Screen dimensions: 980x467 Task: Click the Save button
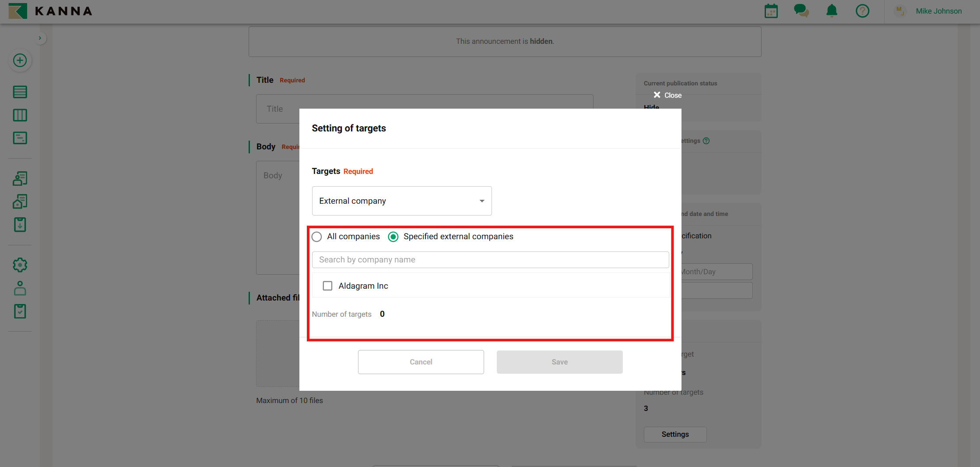pyautogui.click(x=559, y=362)
